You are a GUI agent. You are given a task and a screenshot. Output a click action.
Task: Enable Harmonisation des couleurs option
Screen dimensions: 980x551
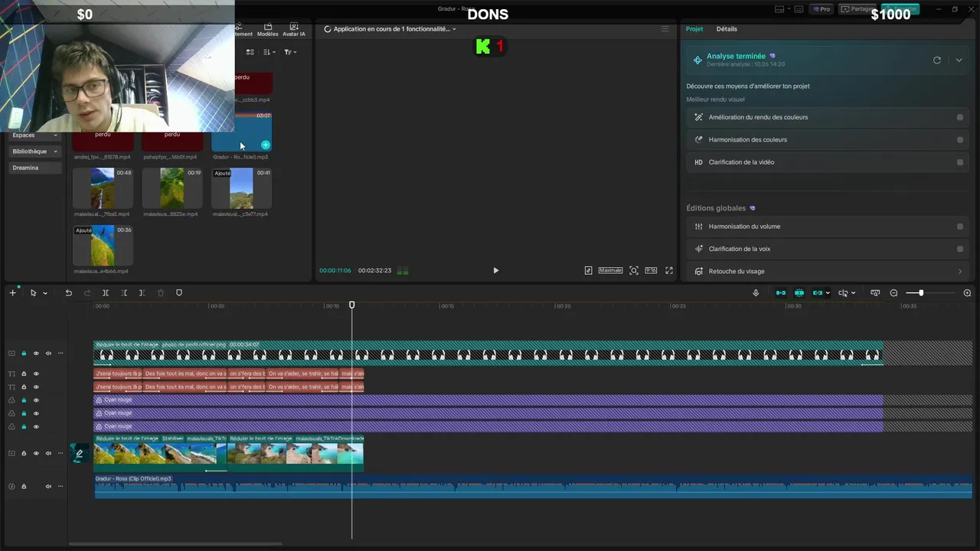pyautogui.click(x=960, y=140)
